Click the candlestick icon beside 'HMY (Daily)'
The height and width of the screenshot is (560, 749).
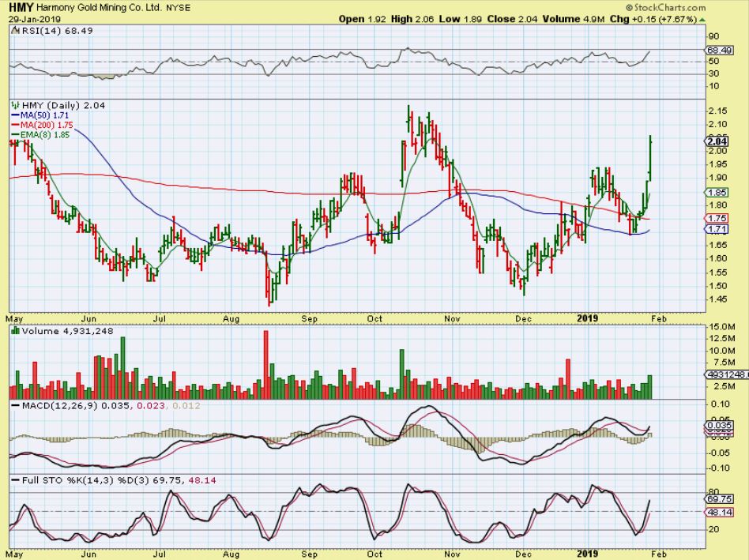[x=15, y=105]
